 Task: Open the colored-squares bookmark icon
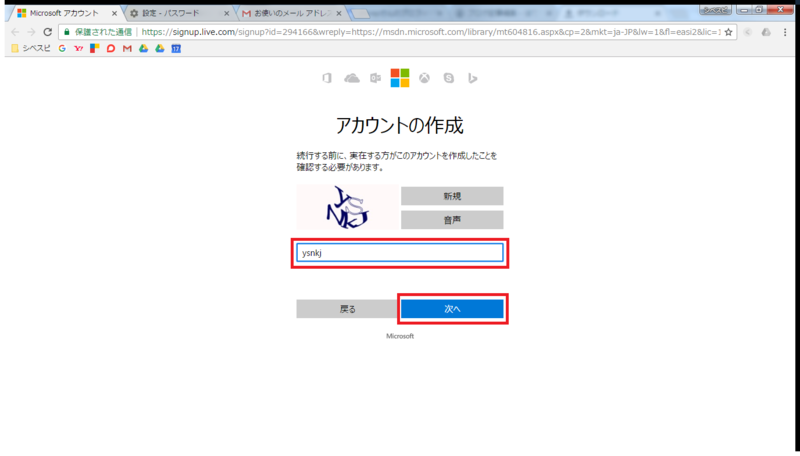point(94,48)
